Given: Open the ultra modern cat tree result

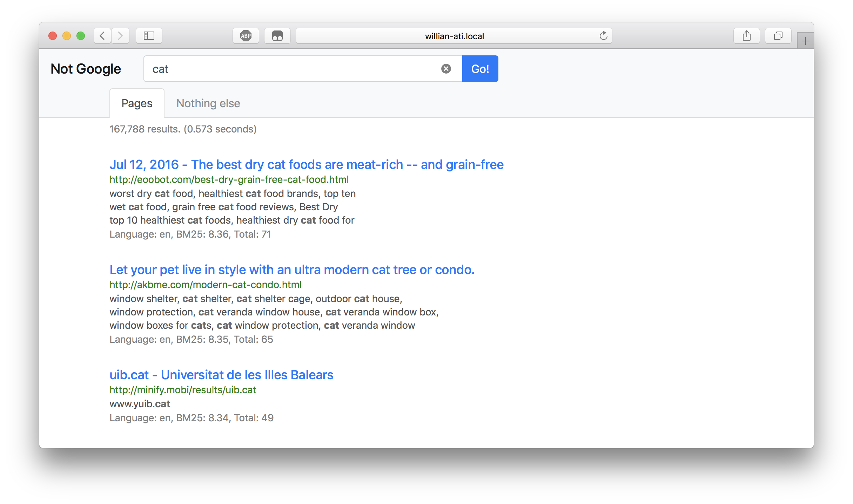Looking at the screenshot, I should [292, 270].
